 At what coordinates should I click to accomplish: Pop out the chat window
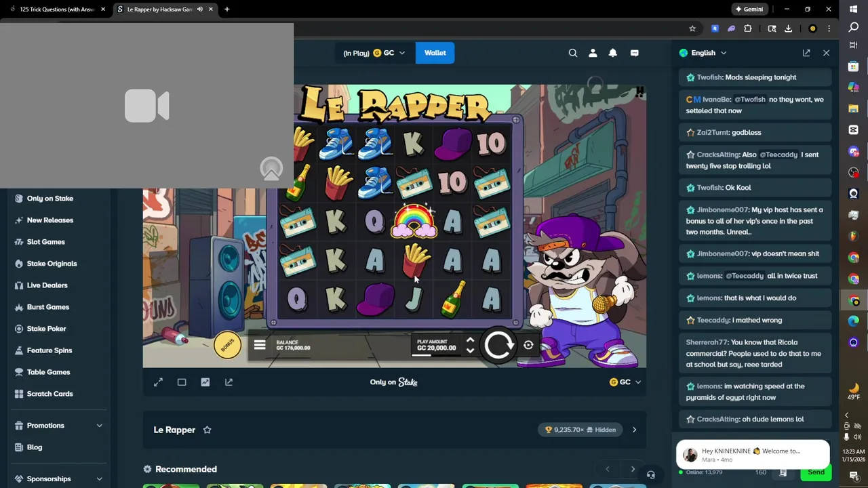click(x=806, y=53)
